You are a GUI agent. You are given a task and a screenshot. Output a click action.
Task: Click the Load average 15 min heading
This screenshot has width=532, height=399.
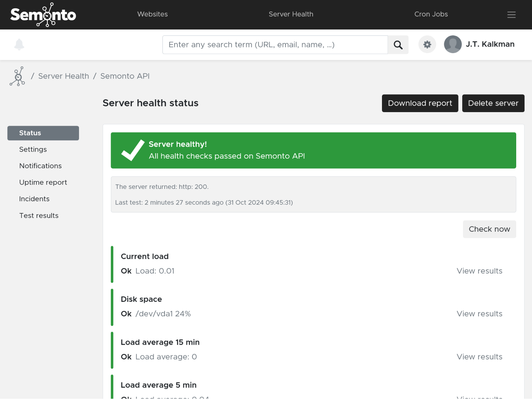point(160,343)
